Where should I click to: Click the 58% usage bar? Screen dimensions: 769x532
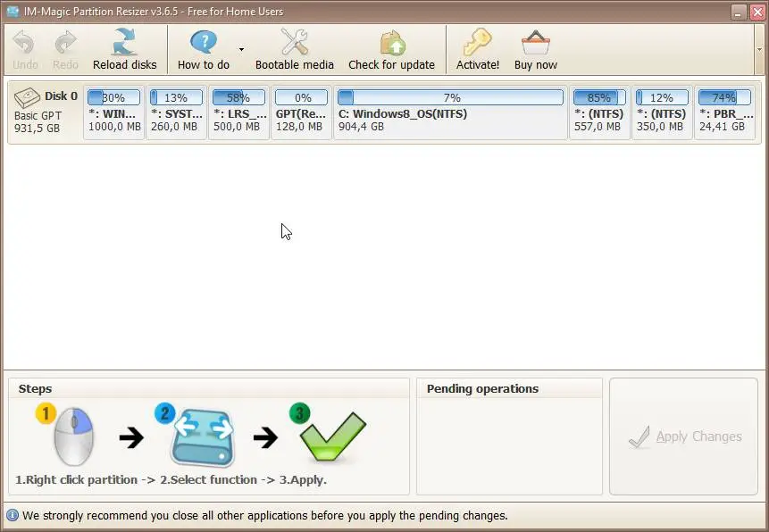tap(238, 97)
